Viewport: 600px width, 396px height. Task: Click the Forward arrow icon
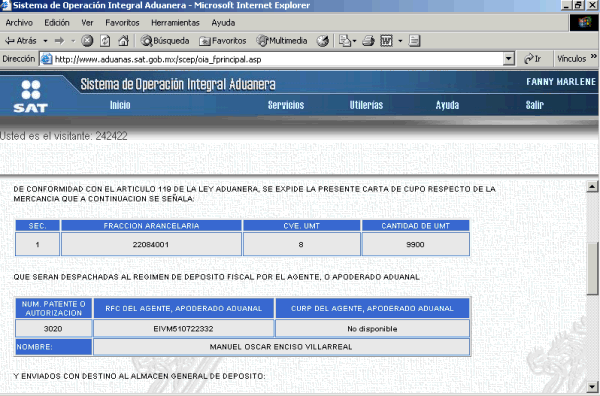click(59, 41)
